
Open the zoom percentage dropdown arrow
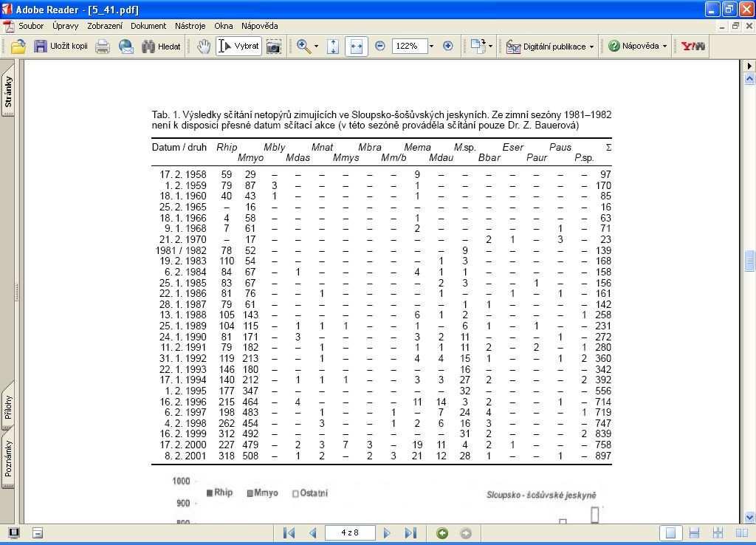point(431,47)
